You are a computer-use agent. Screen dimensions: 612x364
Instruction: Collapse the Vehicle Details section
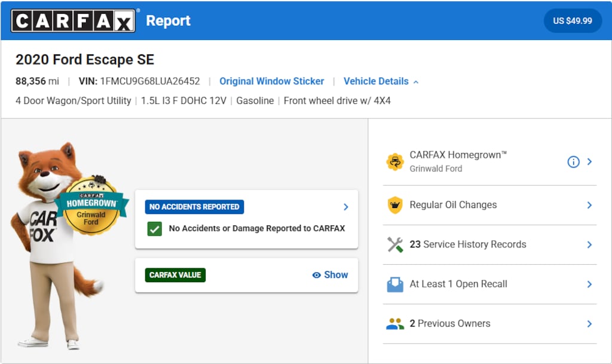click(381, 81)
